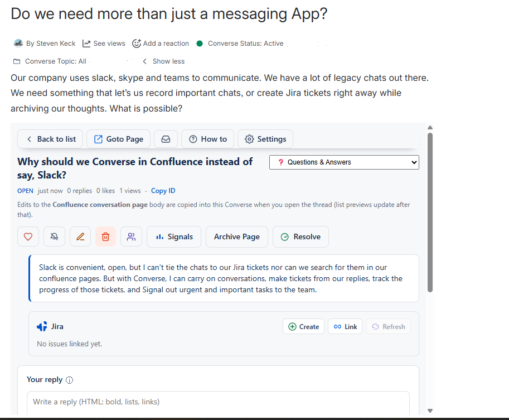Click the heart like icon button

point(28,237)
